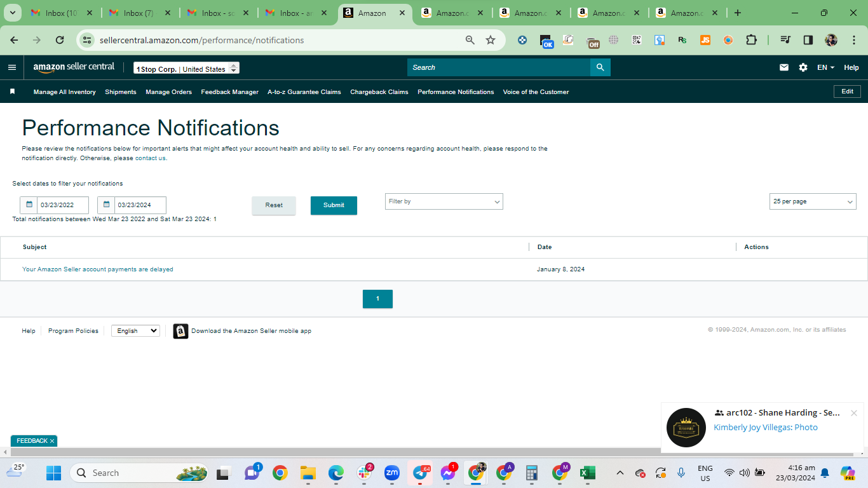
Task: Click the Rs extension icon
Action: 682,40
